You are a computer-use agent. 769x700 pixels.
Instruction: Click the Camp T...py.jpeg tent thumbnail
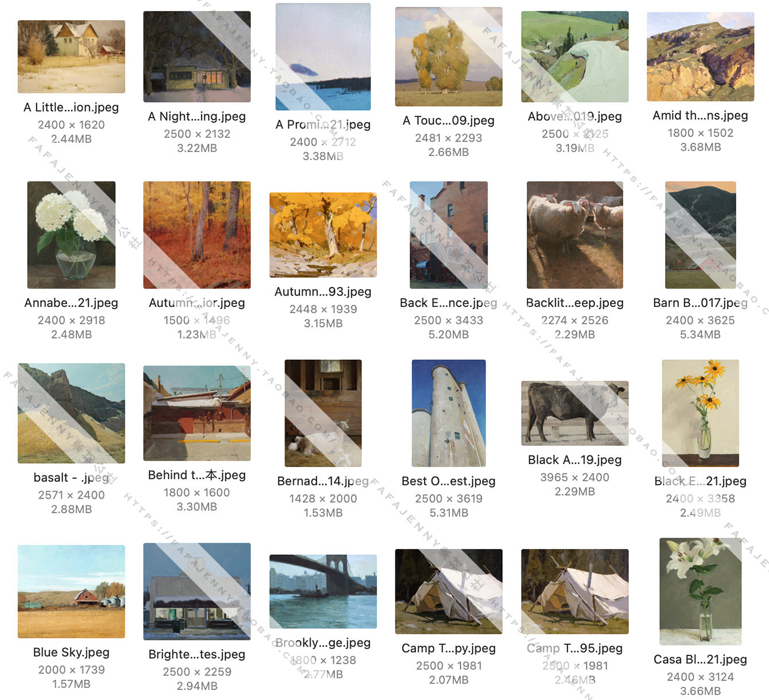(x=449, y=592)
